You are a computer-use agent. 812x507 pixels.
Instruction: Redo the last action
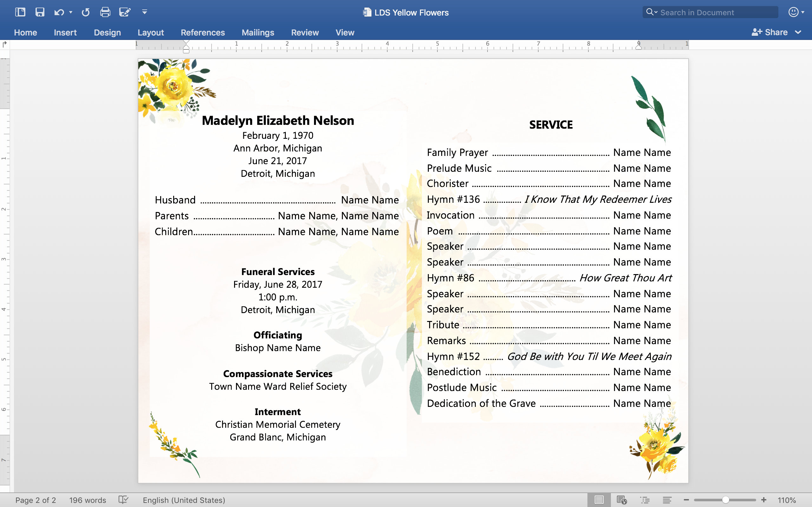point(86,12)
